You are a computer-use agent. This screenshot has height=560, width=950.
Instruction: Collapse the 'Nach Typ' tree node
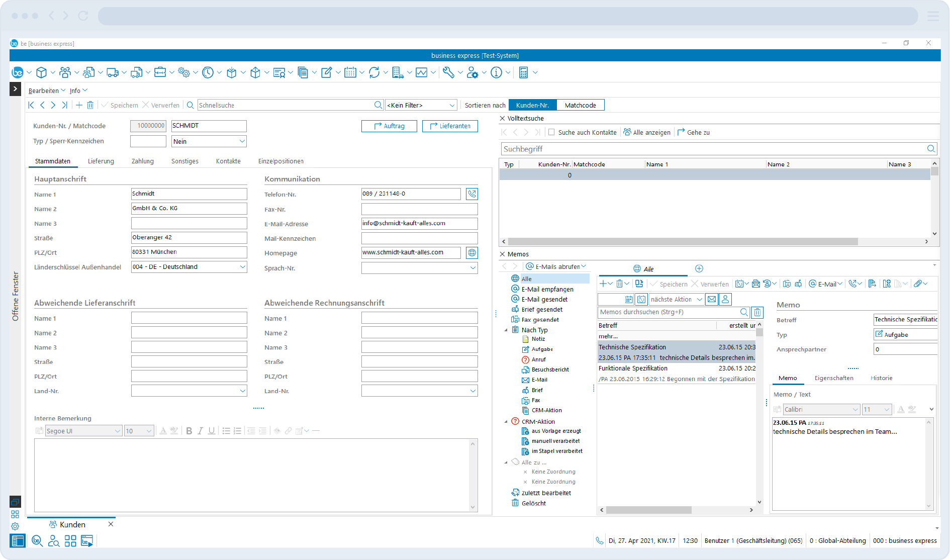tap(506, 330)
